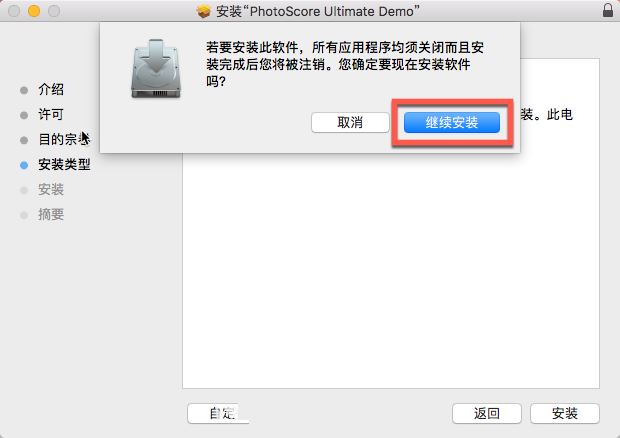Select the 目的宗卷 step in sidebar
This screenshot has height=438, width=620.
(x=64, y=139)
